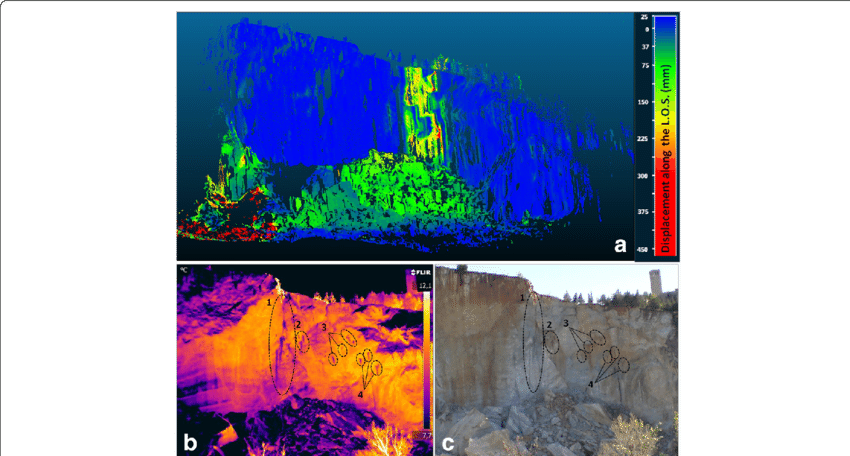Viewport: 850px width, 456px height.
Task: Click panel label "b" on thermal image
Action: click(191, 440)
